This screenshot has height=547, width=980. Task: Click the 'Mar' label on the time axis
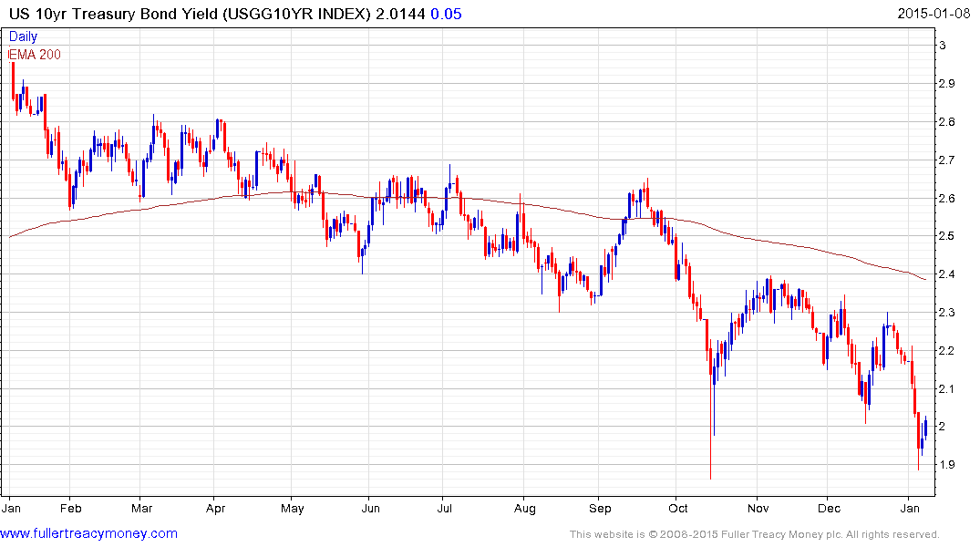click(x=142, y=508)
